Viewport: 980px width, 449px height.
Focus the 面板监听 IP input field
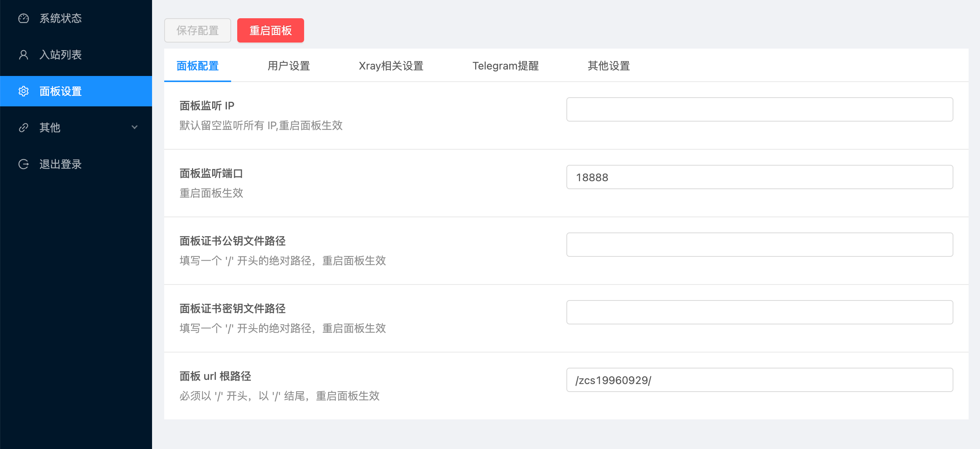point(759,109)
